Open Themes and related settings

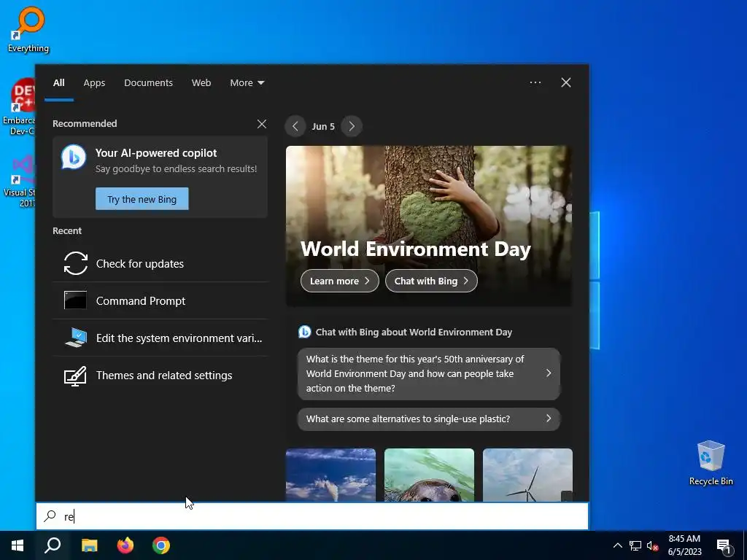(x=160, y=376)
